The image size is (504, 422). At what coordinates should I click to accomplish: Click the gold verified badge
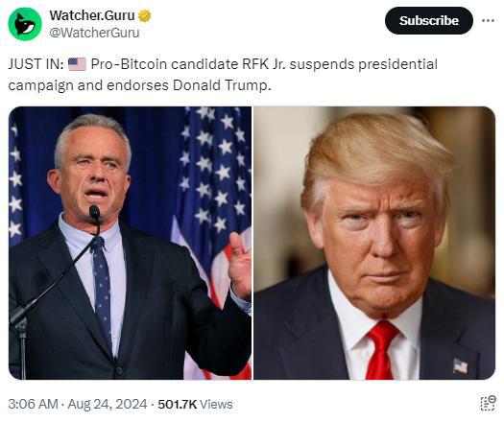[145, 15]
